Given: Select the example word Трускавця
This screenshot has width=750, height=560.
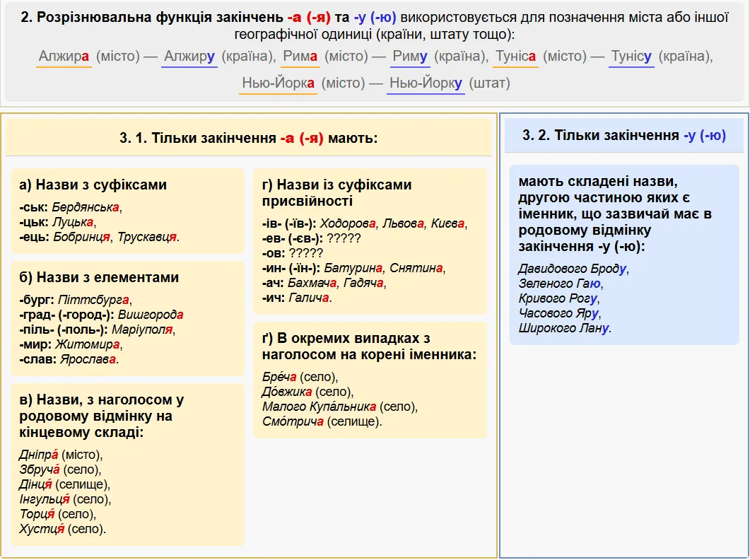Looking at the screenshot, I should (x=147, y=237).
